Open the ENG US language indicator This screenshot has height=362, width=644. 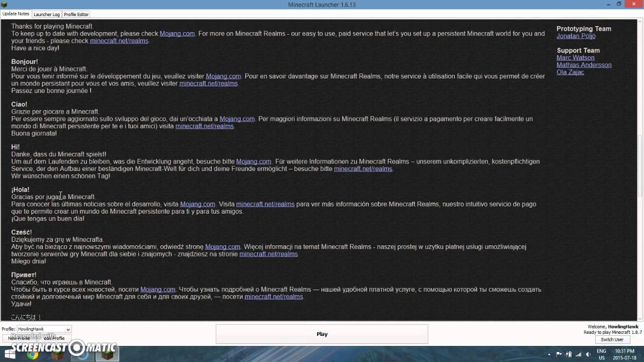[601, 354]
